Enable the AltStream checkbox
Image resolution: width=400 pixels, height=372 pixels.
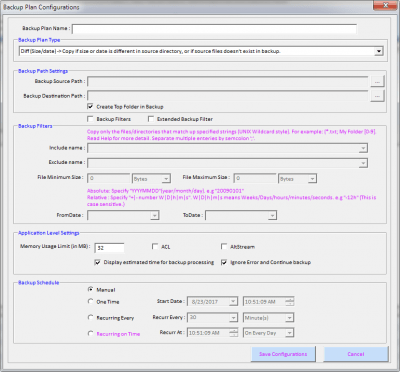(x=224, y=246)
